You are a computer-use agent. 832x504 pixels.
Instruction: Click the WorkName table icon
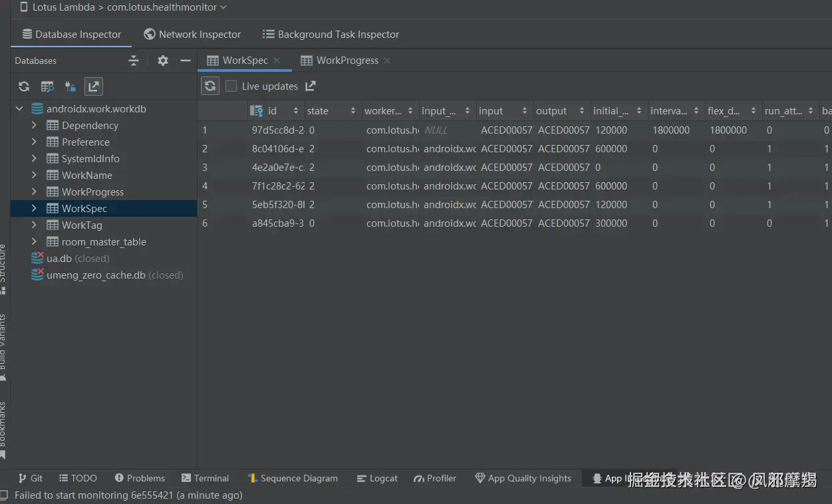(53, 176)
